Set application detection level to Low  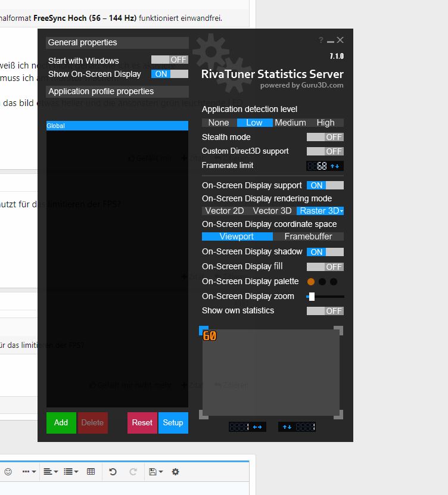(x=254, y=123)
